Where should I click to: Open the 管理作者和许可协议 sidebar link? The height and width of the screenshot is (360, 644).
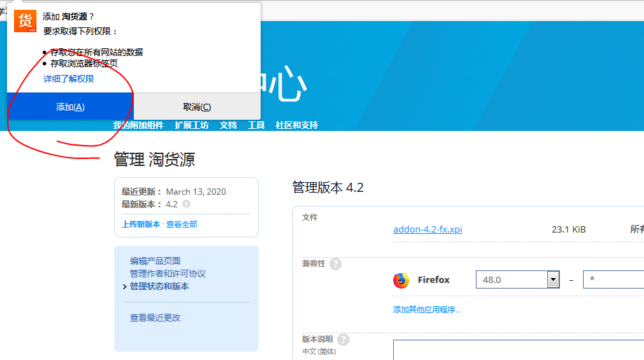[167, 274]
